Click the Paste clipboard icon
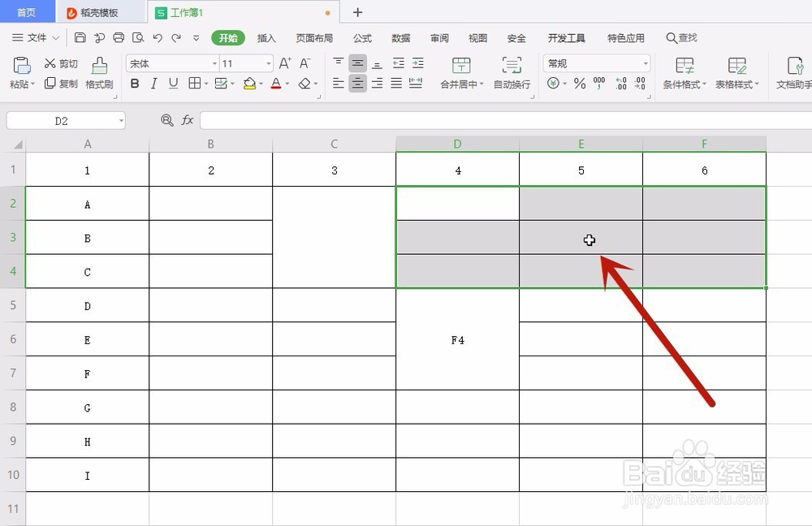 (x=22, y=66)
